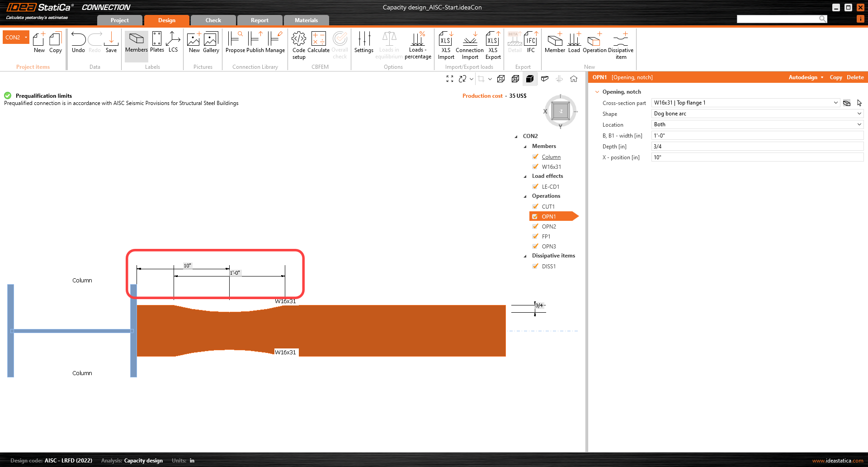Disable the CUT1 operation checkbox

536,206
